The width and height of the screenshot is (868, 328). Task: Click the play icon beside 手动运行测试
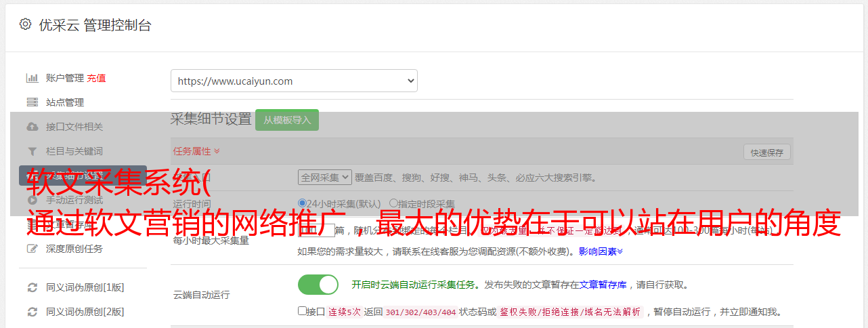(32, 200)
